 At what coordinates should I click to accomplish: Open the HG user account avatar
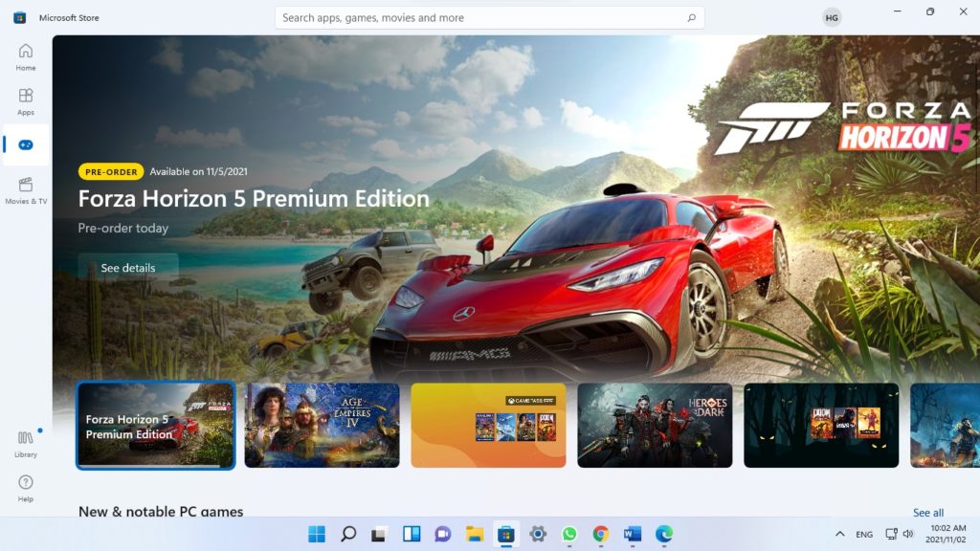832,17
